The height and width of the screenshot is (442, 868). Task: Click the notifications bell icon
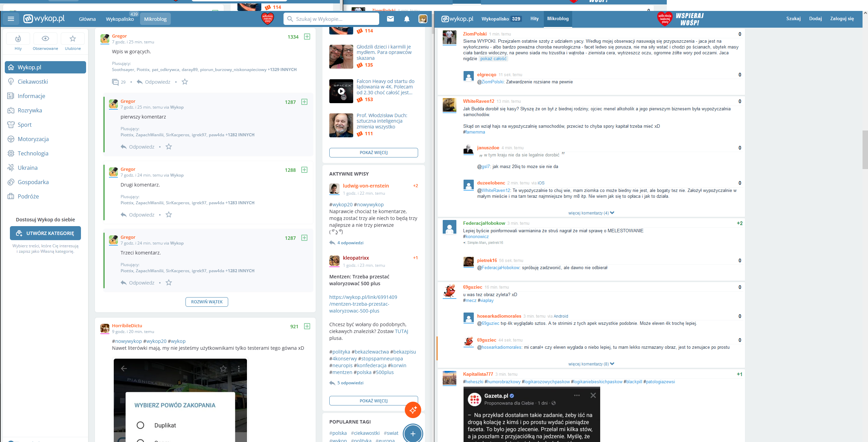click(407, 19)
